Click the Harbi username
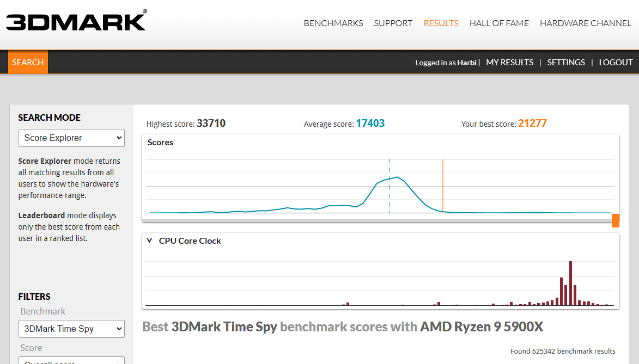Screen dimensions: 639x364 click(467, 63)
